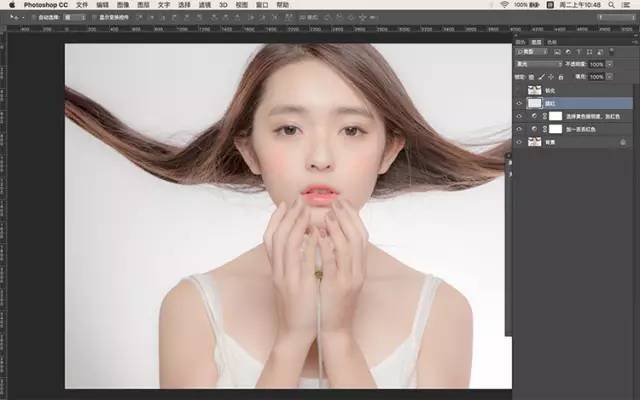Screen dimensions: 640x400
Task: Click the text layer filter icon
Action: tap(579, 52)
